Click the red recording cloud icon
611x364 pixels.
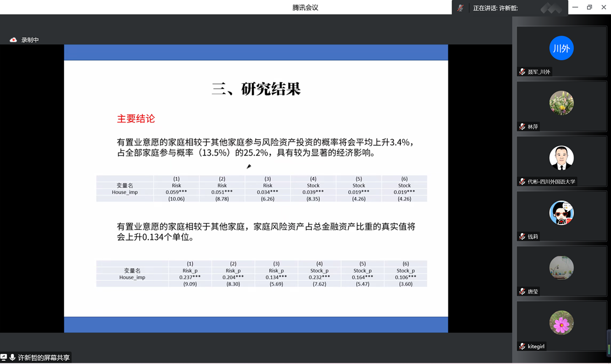click(13, 40)
